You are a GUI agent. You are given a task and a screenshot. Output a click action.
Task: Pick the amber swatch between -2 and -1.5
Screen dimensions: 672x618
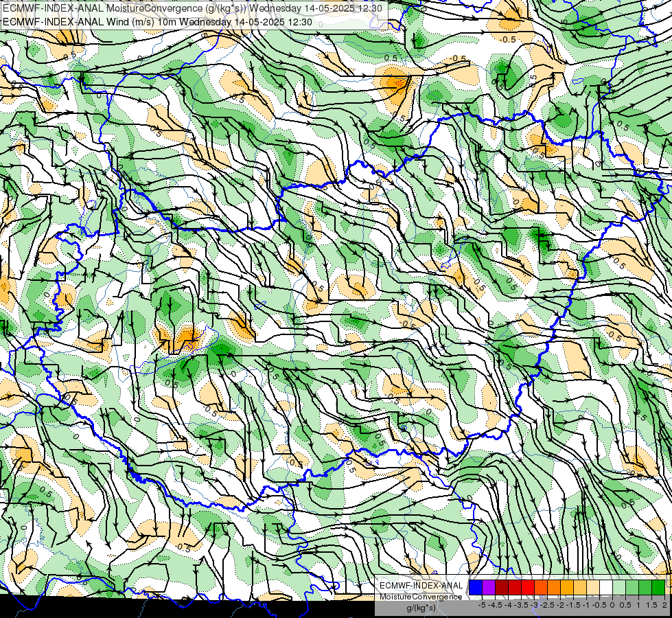pos(567,587)
